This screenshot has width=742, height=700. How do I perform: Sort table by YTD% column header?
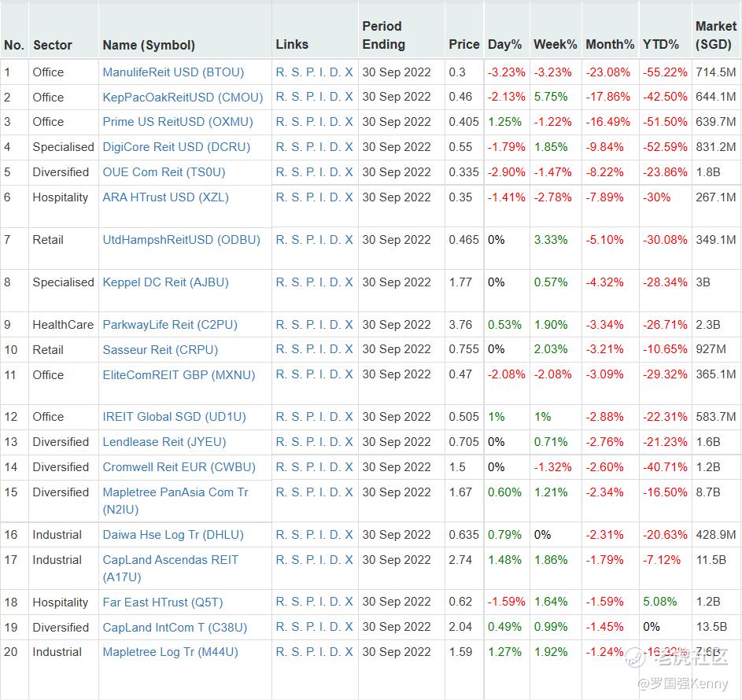pos(661,45)
